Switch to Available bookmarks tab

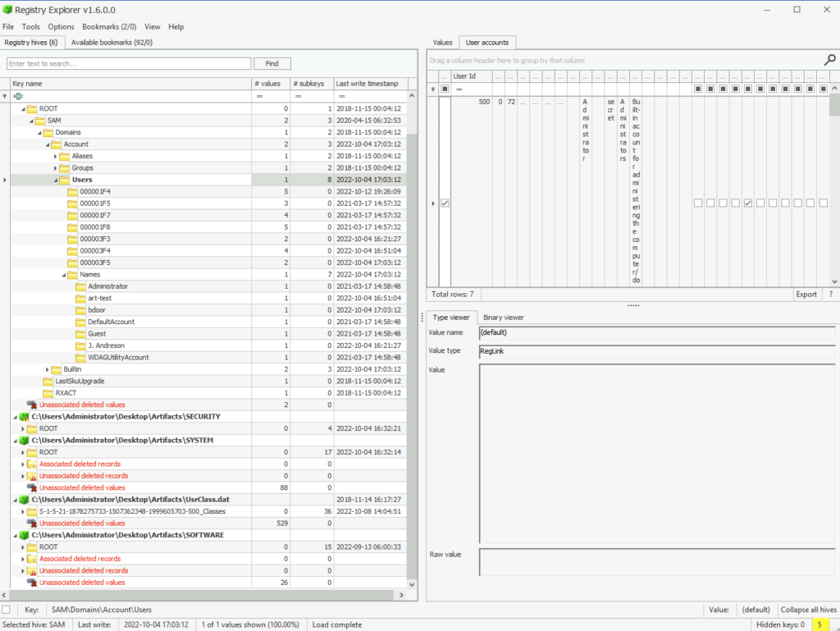[x=112, y=43]
